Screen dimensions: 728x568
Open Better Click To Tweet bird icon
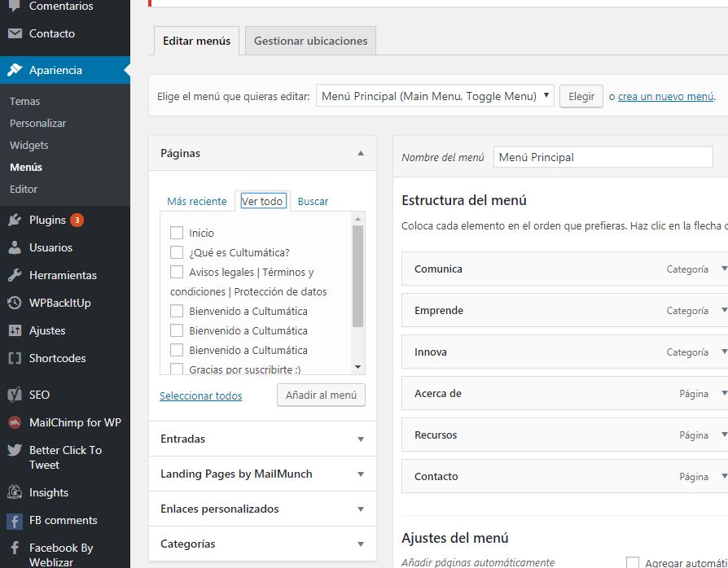(15, 450)
